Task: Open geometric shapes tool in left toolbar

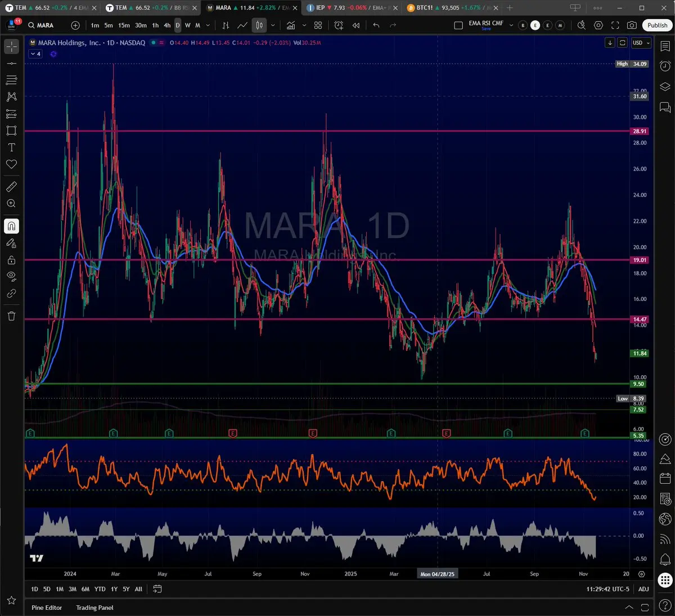Action: pos(11,131)
